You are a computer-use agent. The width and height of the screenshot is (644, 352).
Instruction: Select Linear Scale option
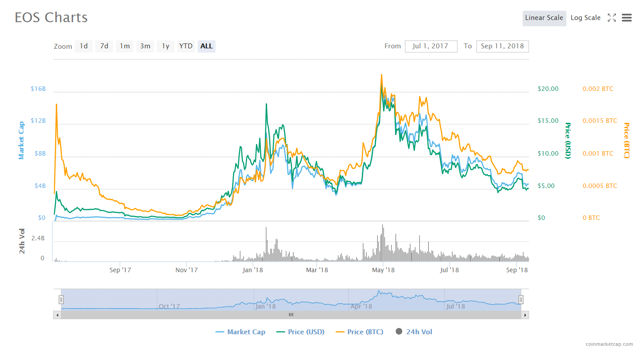(x=544, y=18)
